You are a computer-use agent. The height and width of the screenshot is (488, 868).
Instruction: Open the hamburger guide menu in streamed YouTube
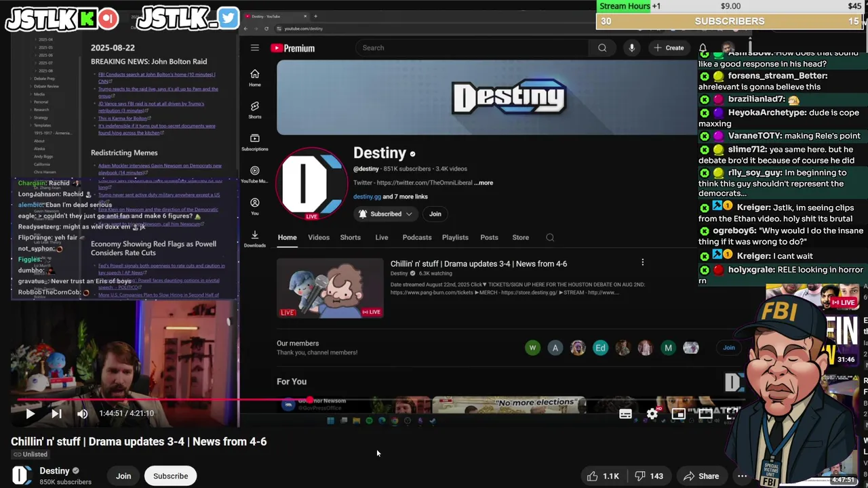(254, 47)
